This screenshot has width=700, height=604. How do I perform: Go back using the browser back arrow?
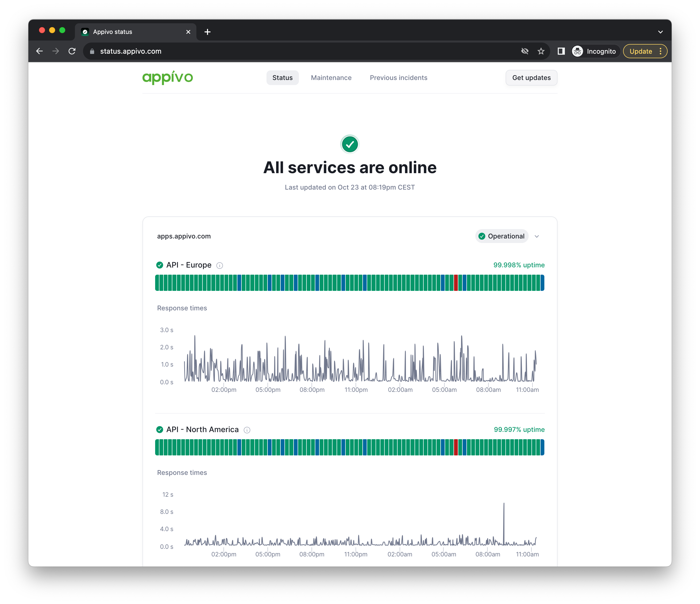(39, 51)
